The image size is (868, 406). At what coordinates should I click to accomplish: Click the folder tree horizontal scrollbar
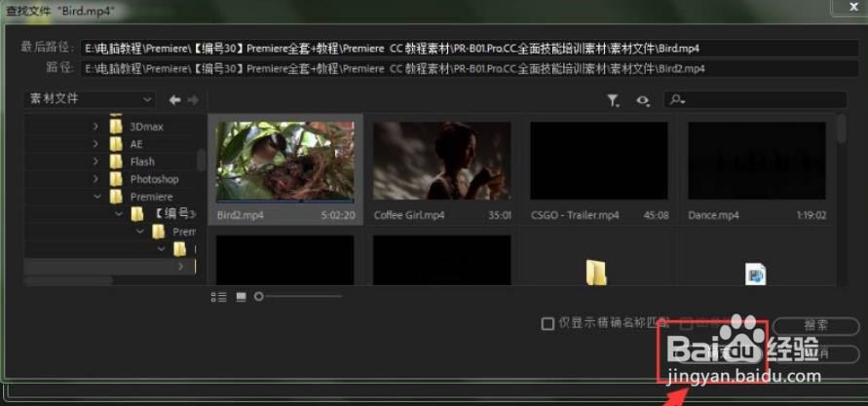pos(68,280)
